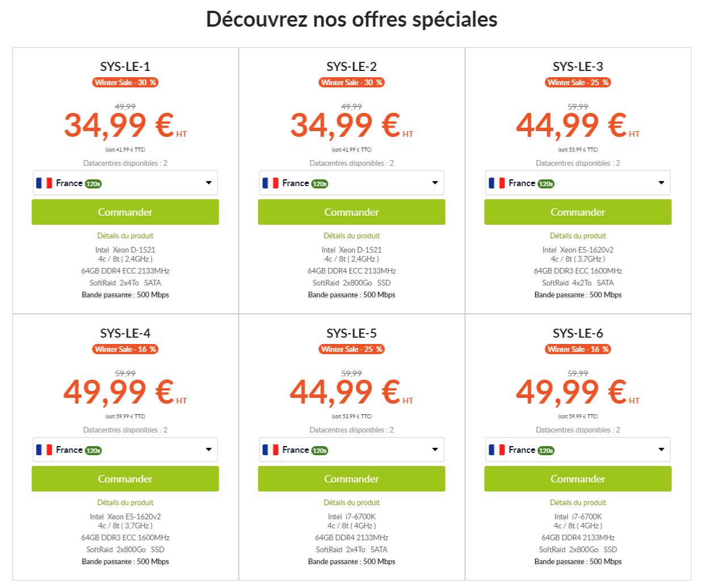Order the SYS-LE-1 server with Commander
Screen dimensions: 705x588
point(125,212)
